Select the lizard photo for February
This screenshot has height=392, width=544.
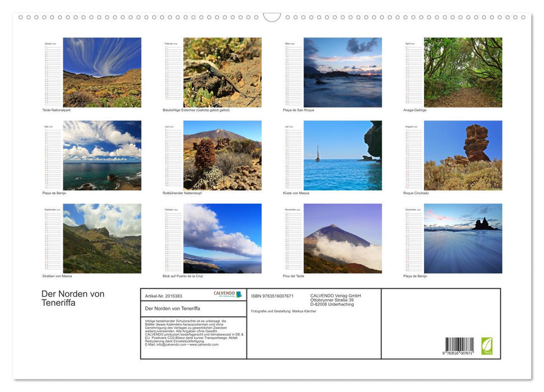pyautogui.click(x=222, y=72)
